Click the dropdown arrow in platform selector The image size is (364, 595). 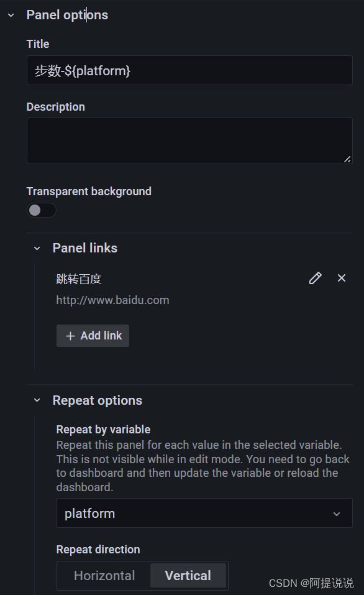tap(336, 514)
